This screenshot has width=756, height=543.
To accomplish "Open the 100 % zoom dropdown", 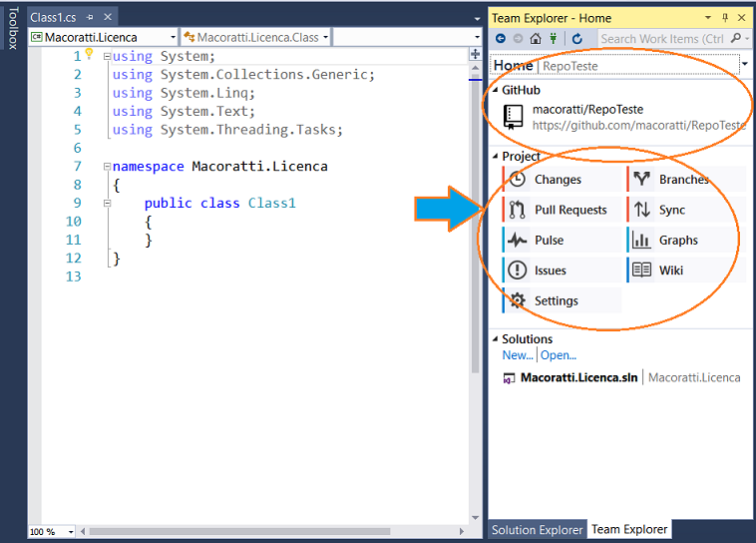I will [71, 532].
